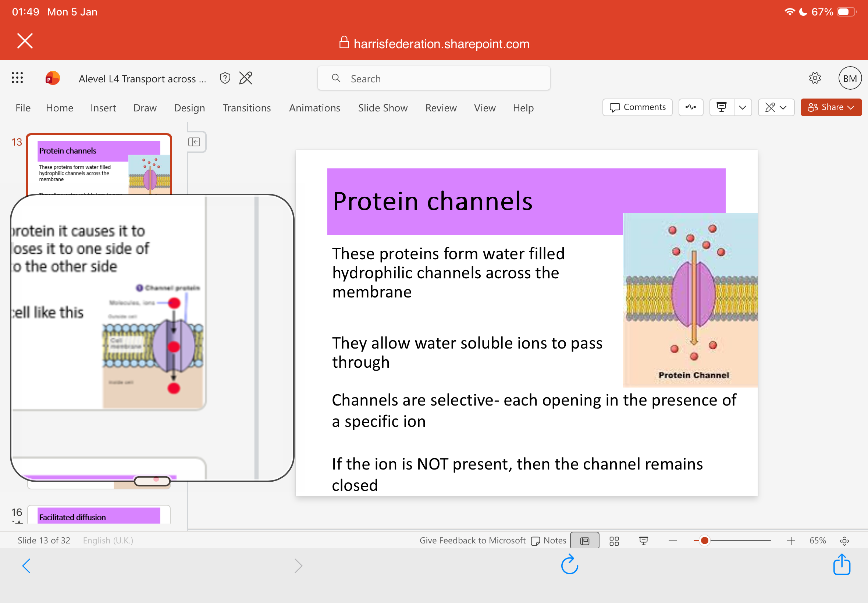The image size is (868, 603).
Task: Start the slide show from the presenter icon
Action: (721, 107)
